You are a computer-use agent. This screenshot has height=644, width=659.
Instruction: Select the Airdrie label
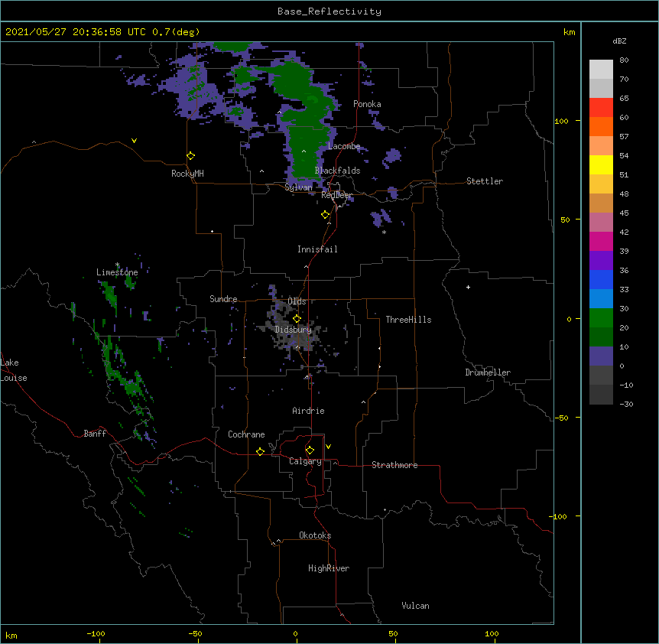tap(308, 411)
